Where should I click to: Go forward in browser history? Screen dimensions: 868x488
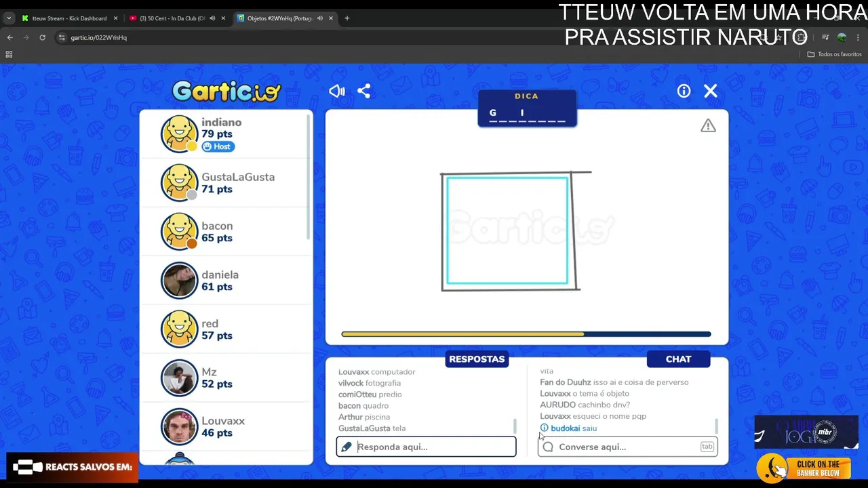(x=26, y=37)
